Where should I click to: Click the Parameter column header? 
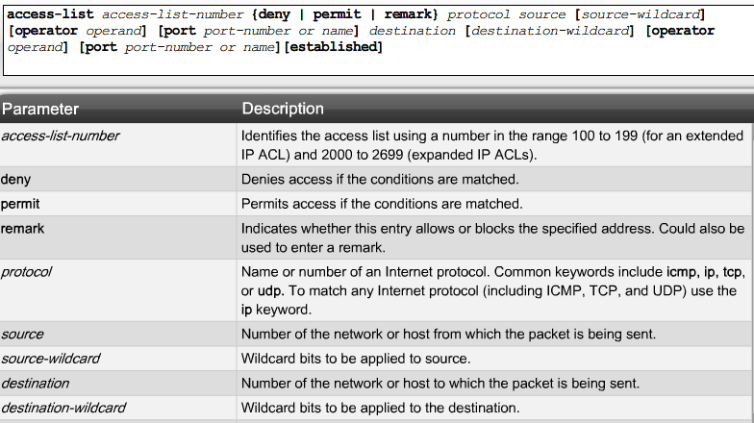[x=41, y=109]
